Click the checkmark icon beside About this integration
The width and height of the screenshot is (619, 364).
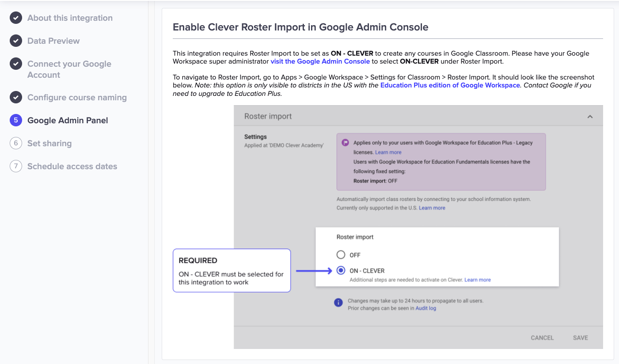[x=16, y=18]
